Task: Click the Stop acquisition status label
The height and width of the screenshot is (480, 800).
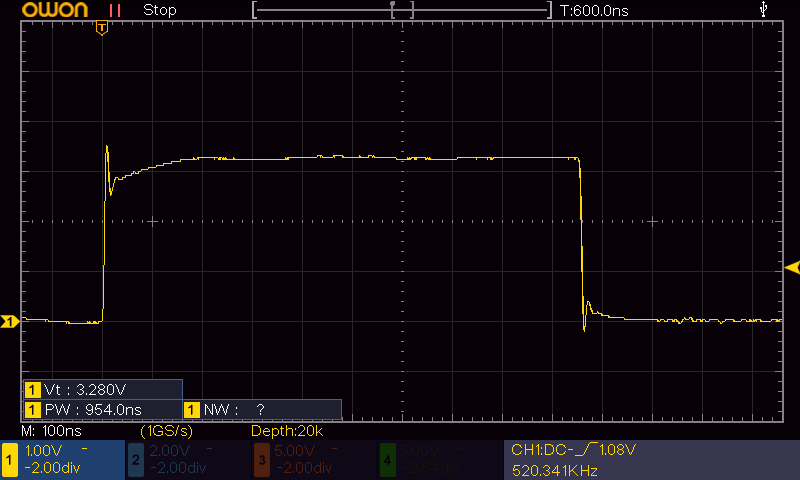Action: click(160, 10)
